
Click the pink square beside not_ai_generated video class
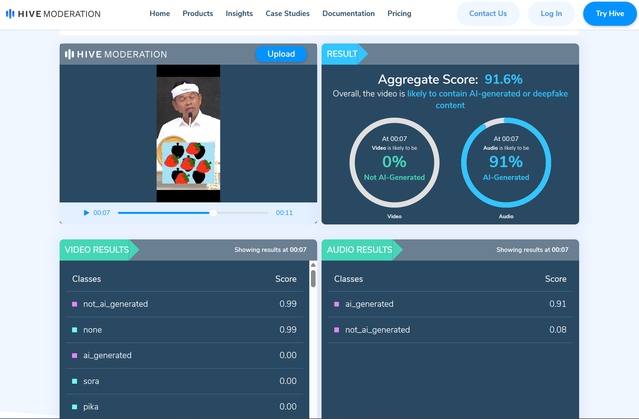tap(74, 304)
